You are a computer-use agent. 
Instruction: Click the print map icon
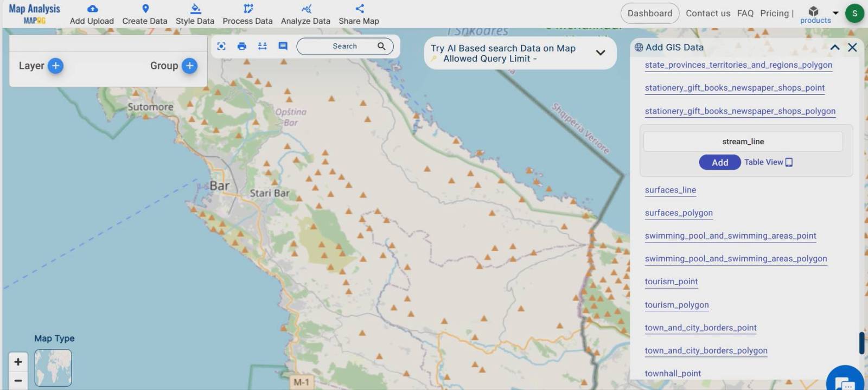coord(242,46)
